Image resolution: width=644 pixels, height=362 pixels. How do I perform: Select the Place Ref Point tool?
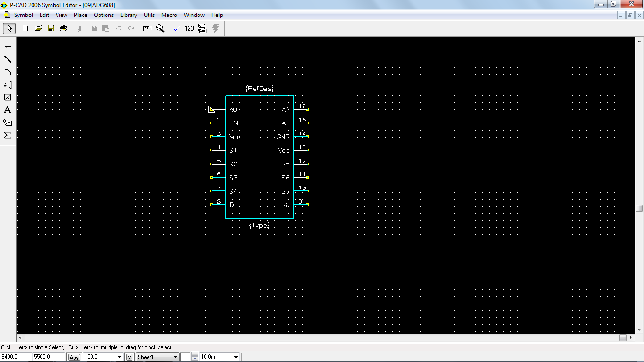tap(8, 97)
